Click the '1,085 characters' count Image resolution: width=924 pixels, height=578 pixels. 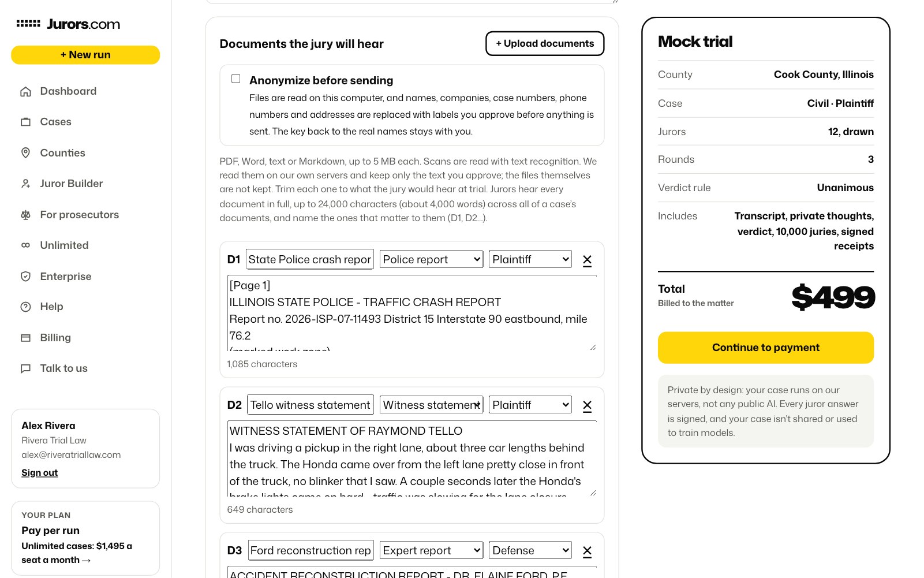coord(262,364)
